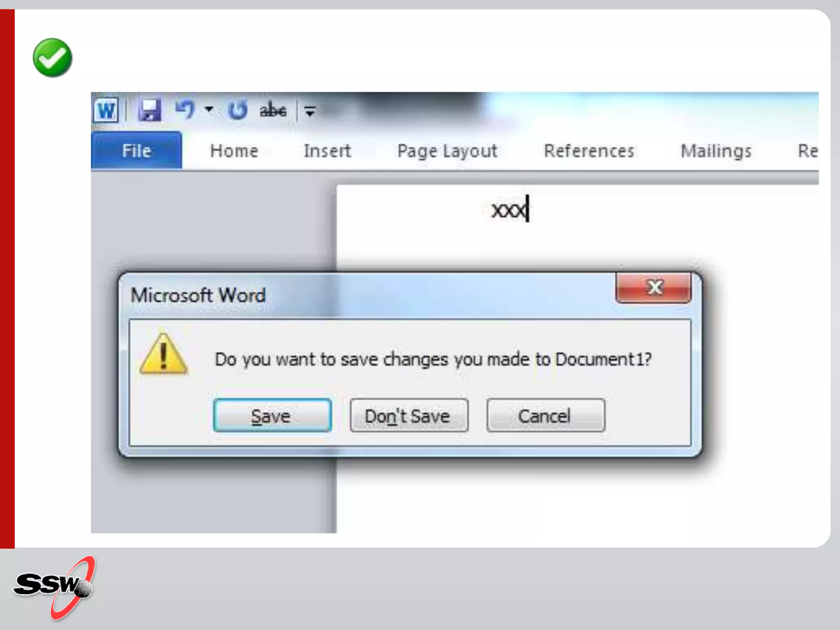Click the Undo arrow icon
The height and width of the screenshot is (630, 840).
185,110
